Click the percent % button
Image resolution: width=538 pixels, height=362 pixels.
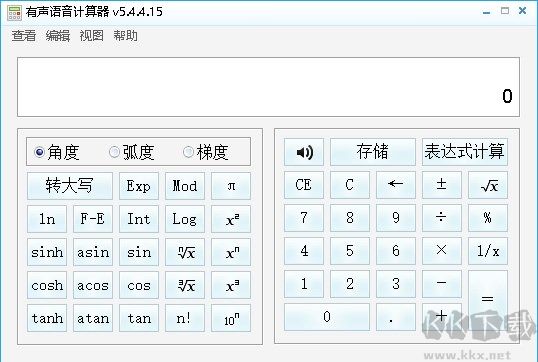click(488, 218)
